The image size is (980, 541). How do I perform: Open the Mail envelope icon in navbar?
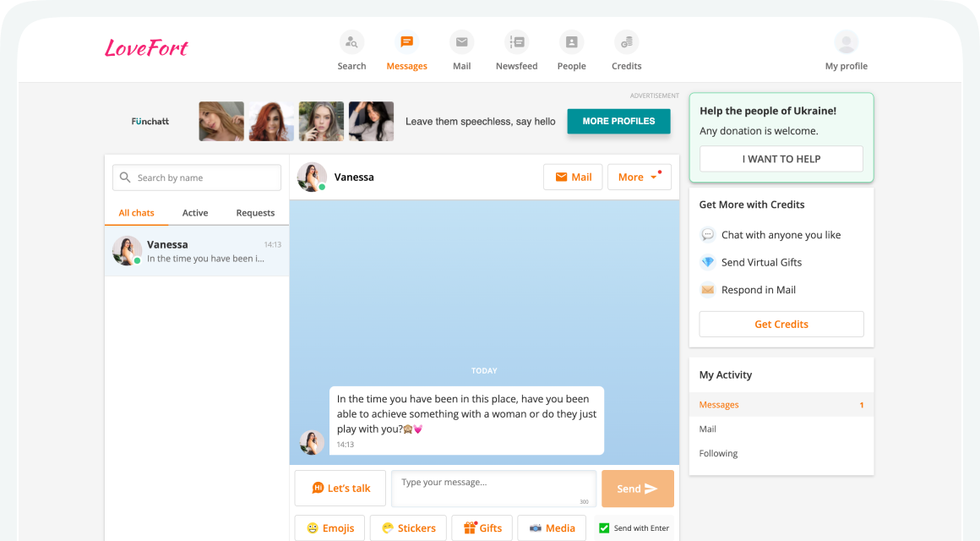pyautogui.click(x=461, y=42)
